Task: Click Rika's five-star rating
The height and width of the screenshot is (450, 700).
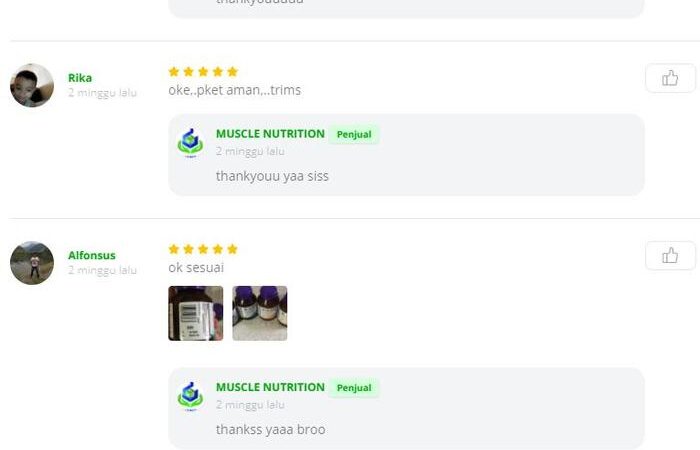Action: [203, 72]
